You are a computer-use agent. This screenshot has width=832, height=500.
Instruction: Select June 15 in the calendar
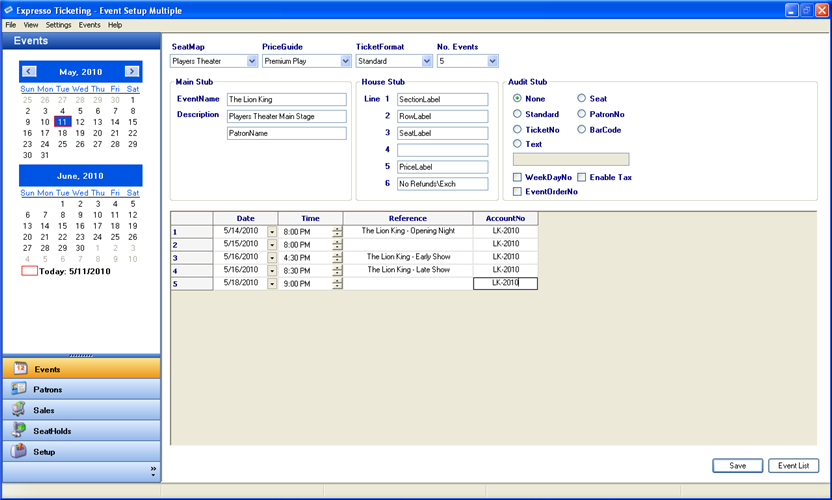(x=63, y=226)
